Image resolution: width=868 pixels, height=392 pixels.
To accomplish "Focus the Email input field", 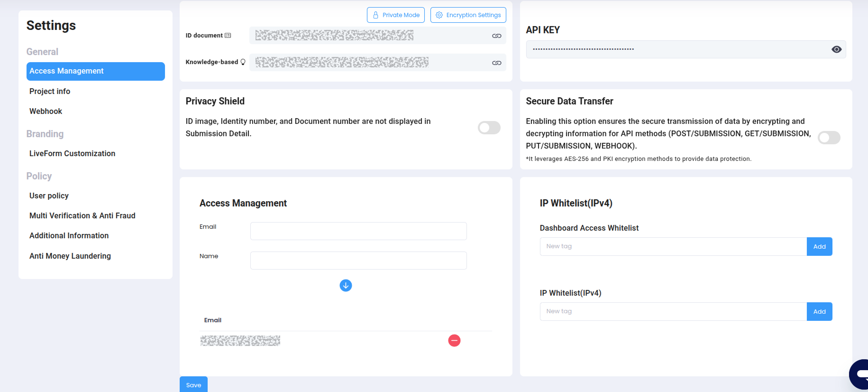I will (358, 231).
